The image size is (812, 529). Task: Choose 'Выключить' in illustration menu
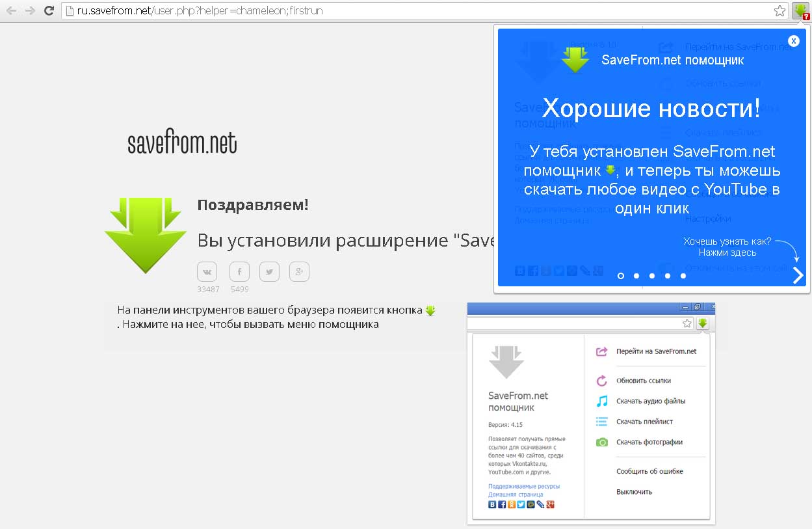point(634,492)
